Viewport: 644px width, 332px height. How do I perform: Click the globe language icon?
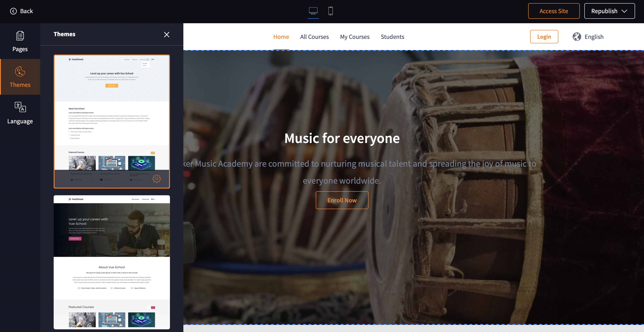576,37
